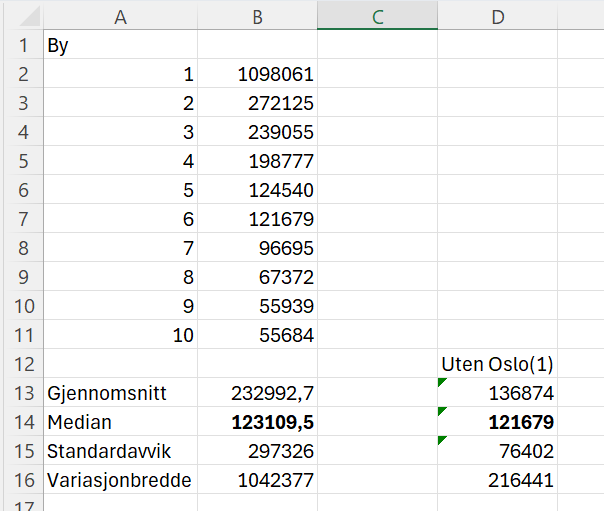The height and width of the screenshot is (511, 604).
Task: Select cell with average 232992,7
Action: tap(257, 393)
